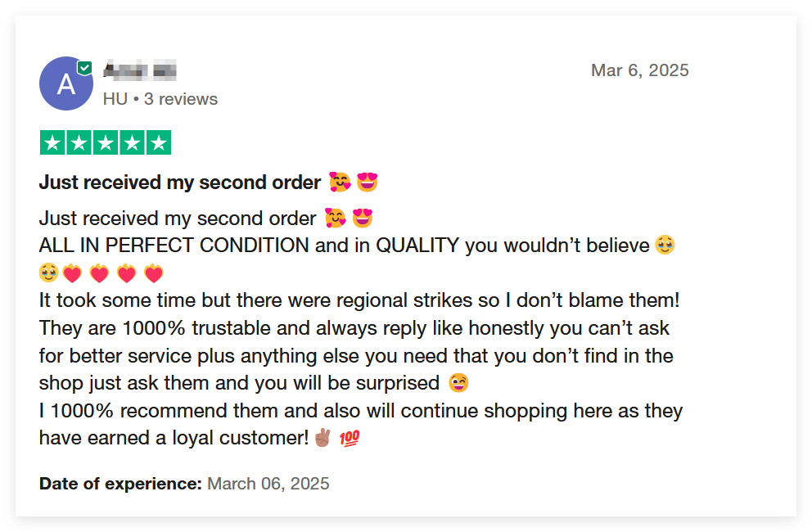Click the third green rating star
The image size is (812, 532).
coord(106,142)
